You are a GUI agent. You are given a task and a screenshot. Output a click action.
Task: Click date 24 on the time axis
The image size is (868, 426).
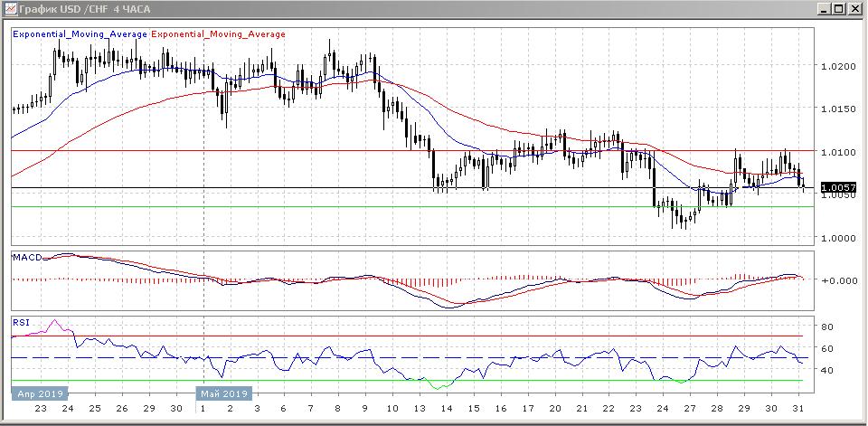[x=67, y=409]
